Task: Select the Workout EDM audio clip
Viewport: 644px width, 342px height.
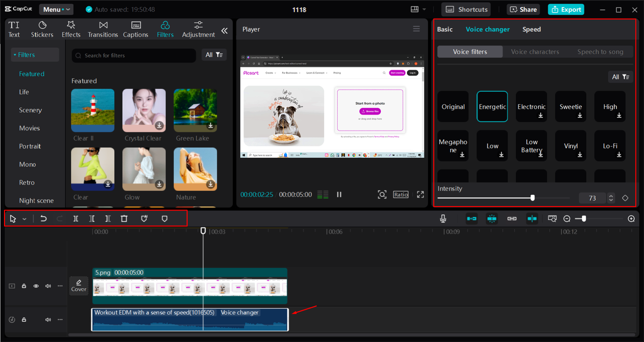Action: [190, 319]
